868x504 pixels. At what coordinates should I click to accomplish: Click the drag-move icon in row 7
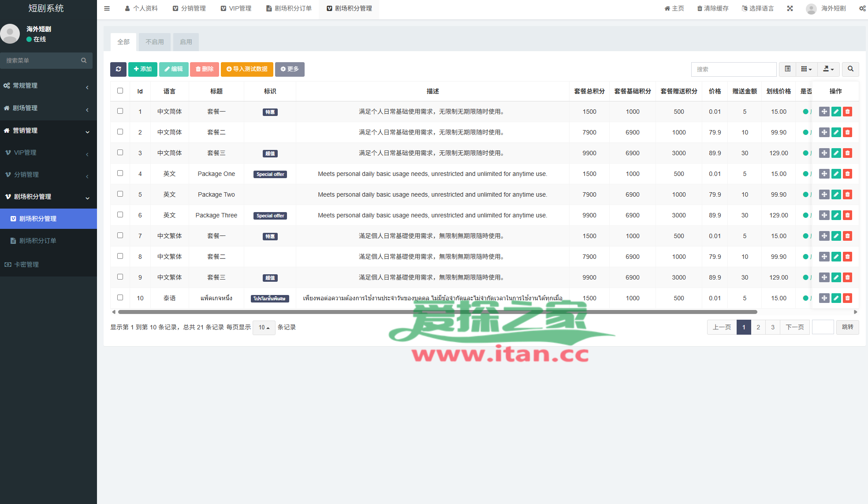[824, 236]
